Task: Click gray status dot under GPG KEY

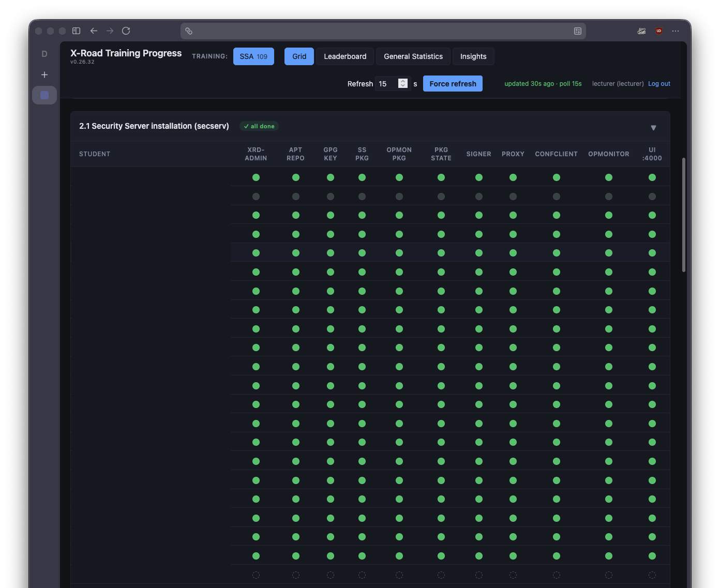Action: click(331, 197)
